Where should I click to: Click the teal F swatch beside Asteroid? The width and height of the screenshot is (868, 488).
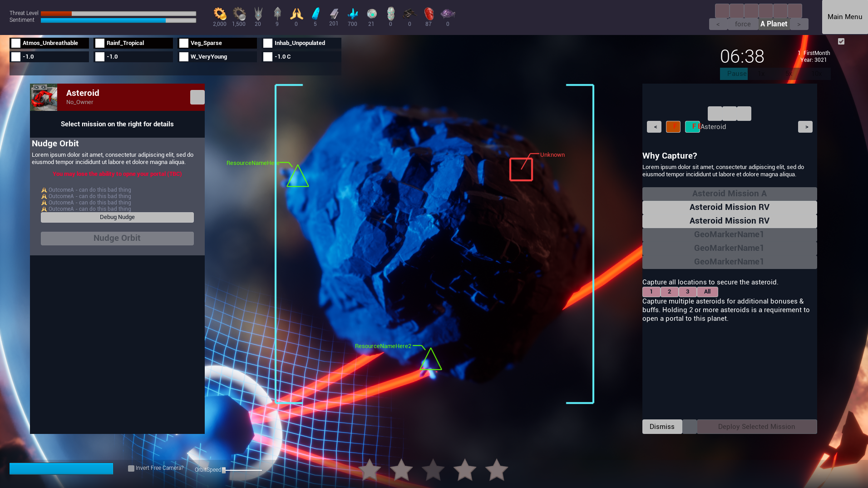692,127
